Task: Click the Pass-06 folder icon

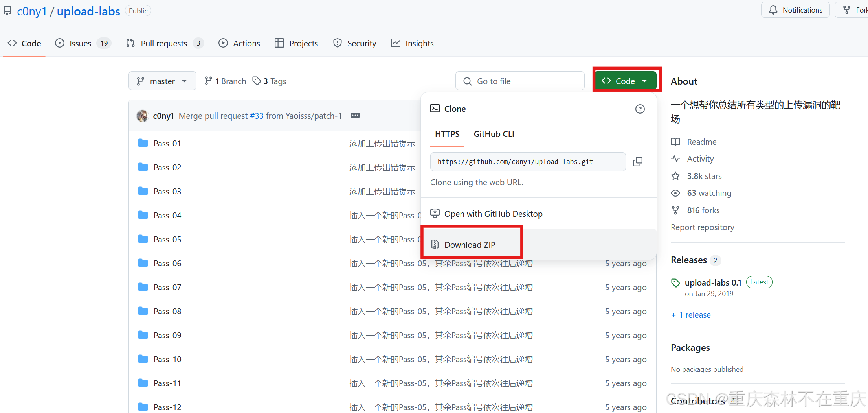Action: click(x=143, y=263)
